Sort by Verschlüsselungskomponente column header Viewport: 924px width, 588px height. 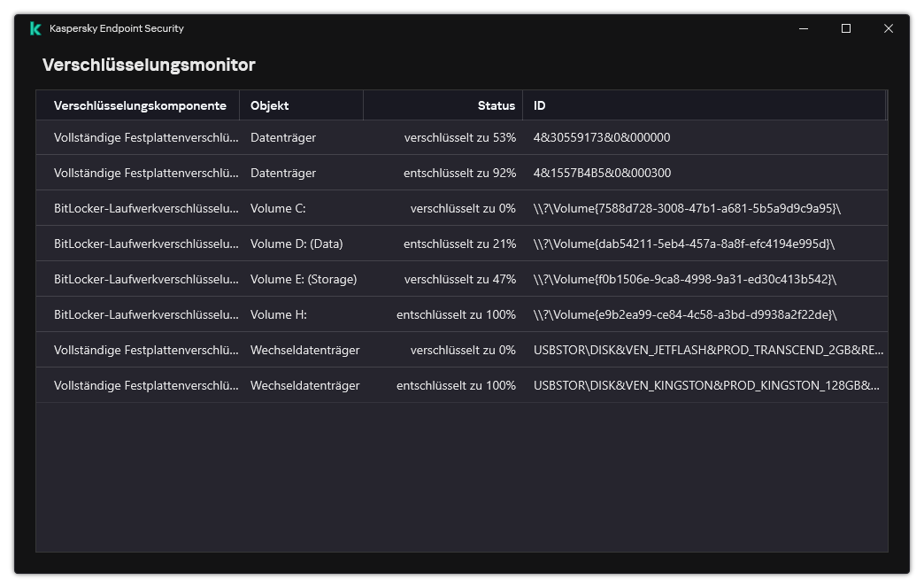pyautogui.click(x=138, y=105)
